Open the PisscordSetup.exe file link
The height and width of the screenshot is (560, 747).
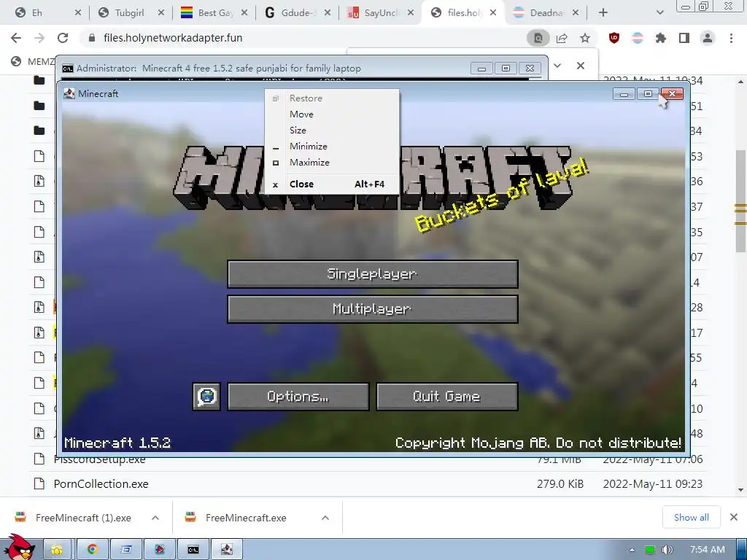point(99,461)
